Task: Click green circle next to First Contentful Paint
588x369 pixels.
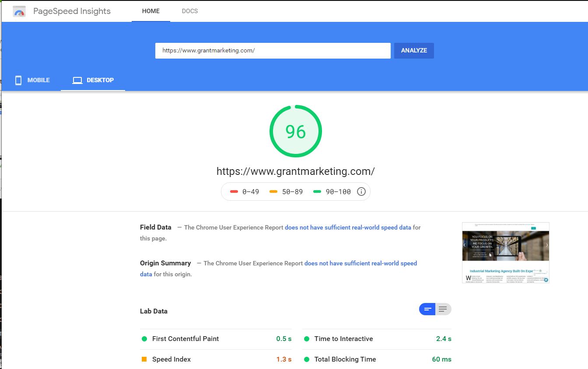Action: pyautogui.click(x=144, y=339)
